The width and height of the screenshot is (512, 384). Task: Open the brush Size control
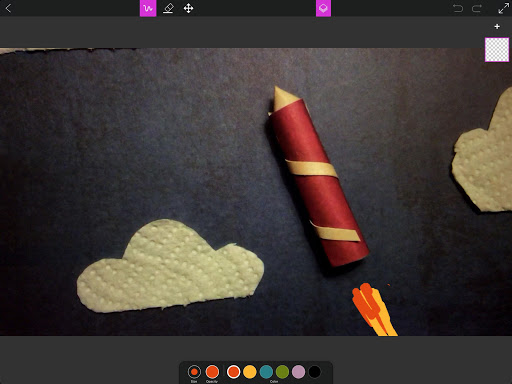coord(194,372)
